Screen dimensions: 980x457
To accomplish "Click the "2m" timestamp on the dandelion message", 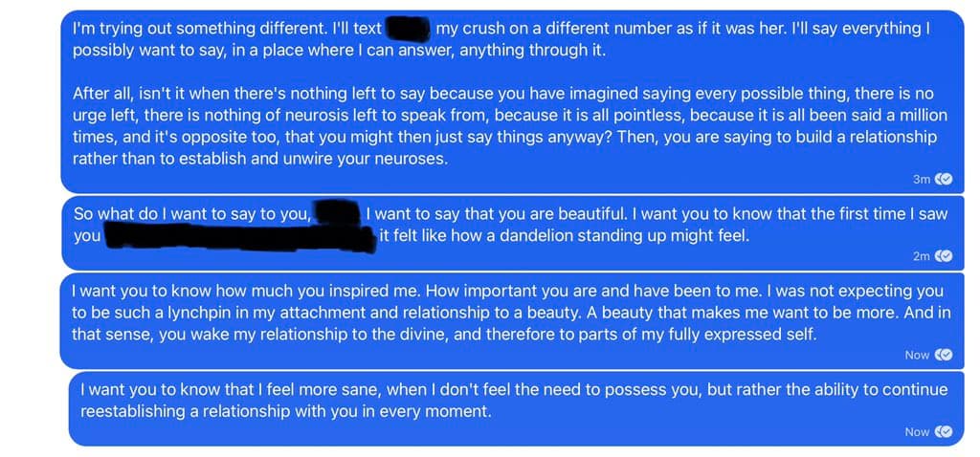I will (922, 256).
